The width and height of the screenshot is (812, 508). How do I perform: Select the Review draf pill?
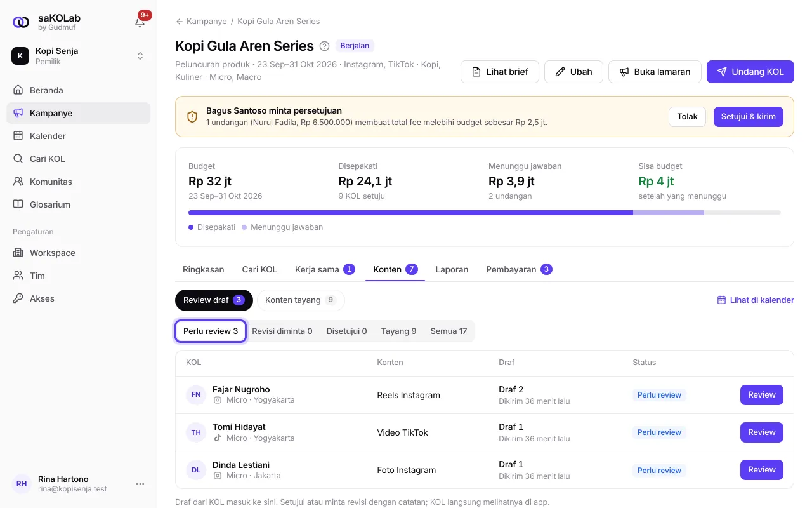[x=214, y=300]
